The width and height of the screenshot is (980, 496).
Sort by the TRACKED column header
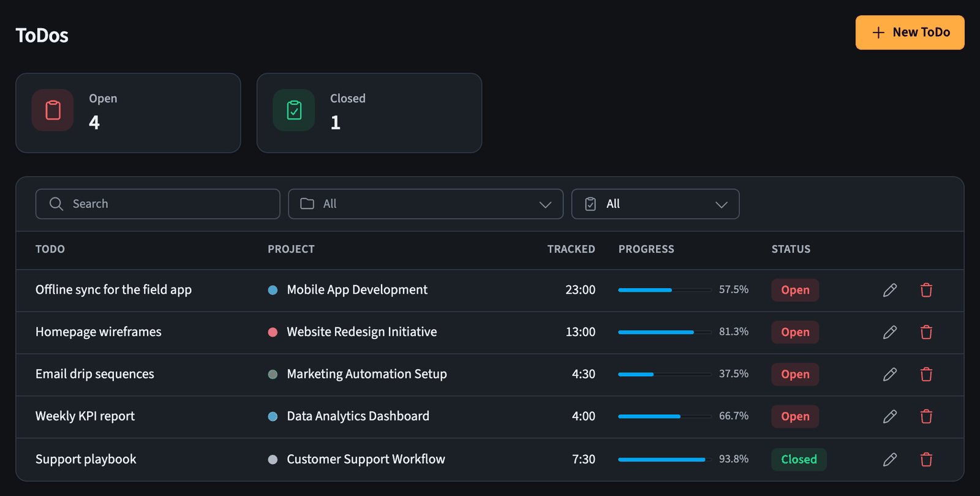tap(571, 250)
